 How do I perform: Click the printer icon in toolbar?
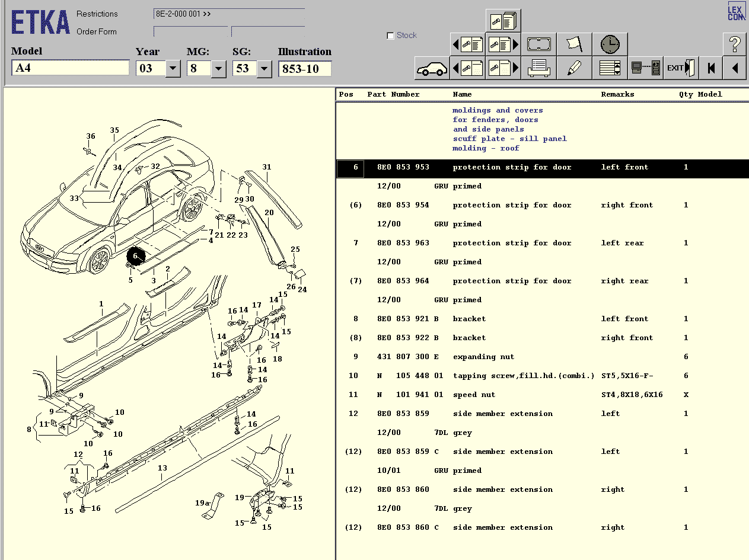pyautogui.click(x=538, y=68)
